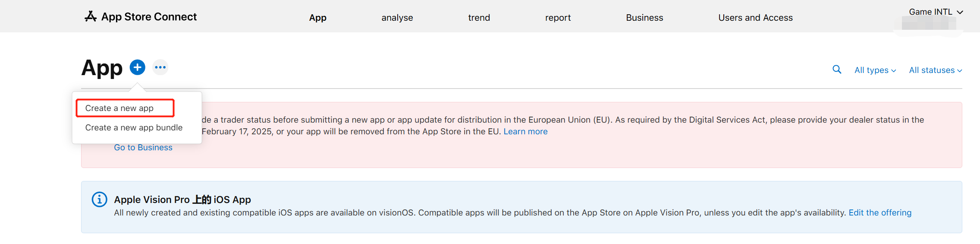Open the three-dots more options icon

point(160,67)
